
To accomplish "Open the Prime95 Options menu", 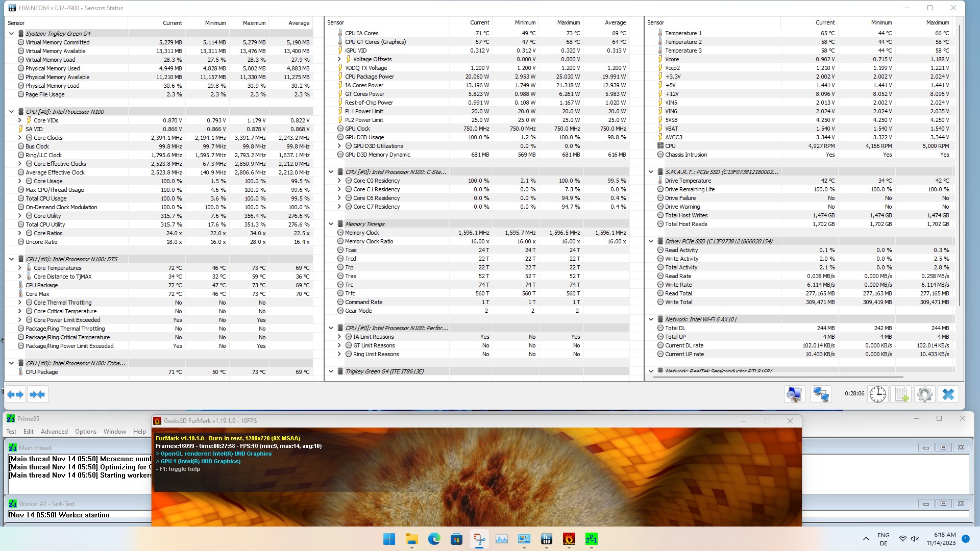I will point(85,432).
